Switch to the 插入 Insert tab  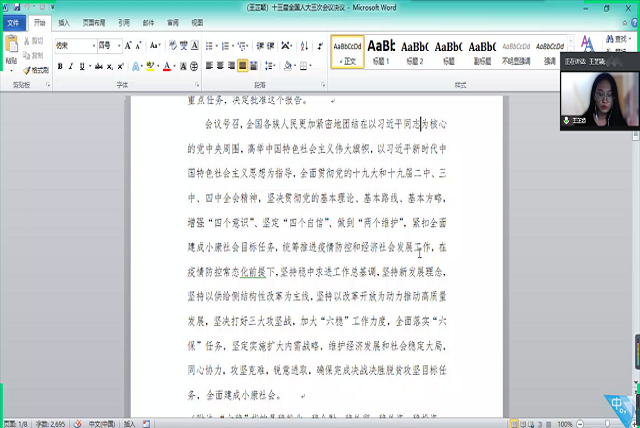(64, 21)
